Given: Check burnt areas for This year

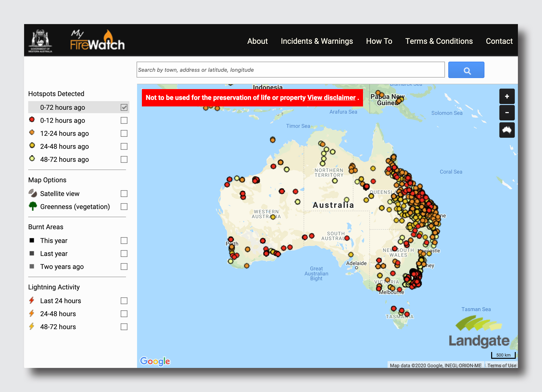Looking at the screenshot, I should pyautogui.click(x=124, y=240).
